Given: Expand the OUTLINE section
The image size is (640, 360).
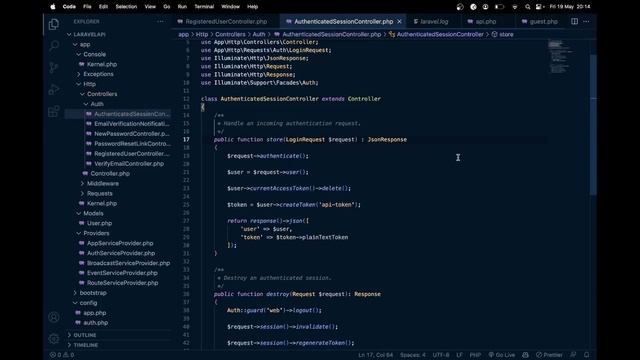Looking at the screenshot, I should (84, 335).
